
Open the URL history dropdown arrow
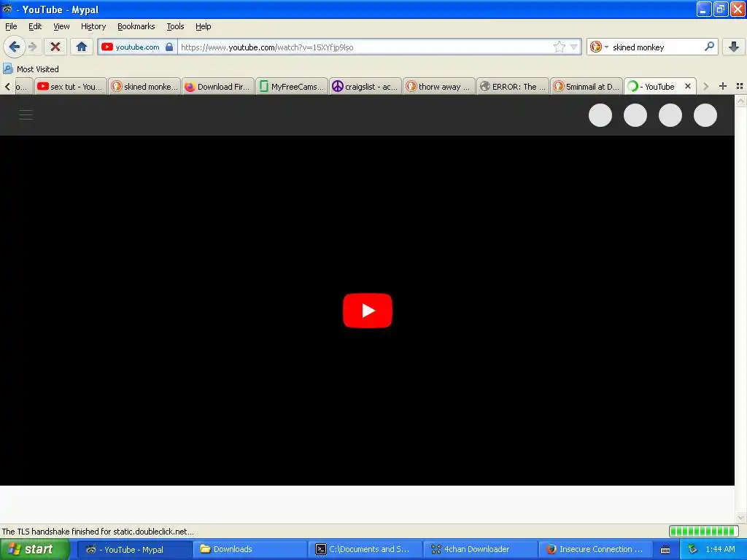tap(574, 47)
